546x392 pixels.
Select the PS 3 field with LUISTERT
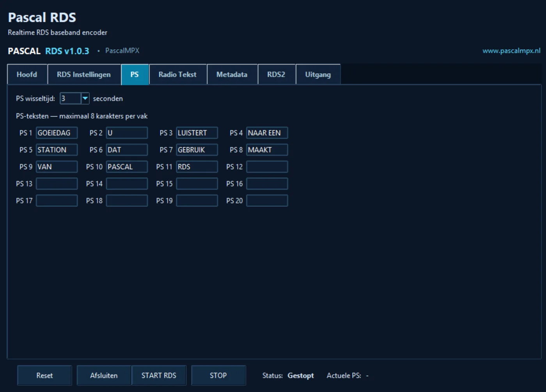pos(197,133)
